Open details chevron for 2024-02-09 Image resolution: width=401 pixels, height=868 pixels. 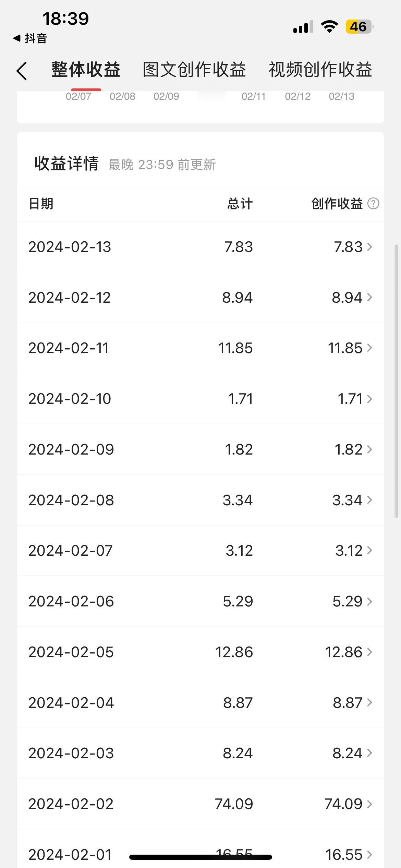369,449
